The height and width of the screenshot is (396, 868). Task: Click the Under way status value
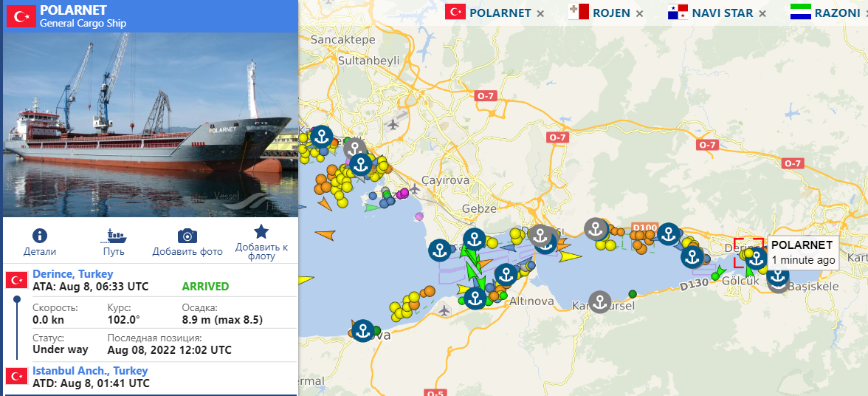point(61,349)
